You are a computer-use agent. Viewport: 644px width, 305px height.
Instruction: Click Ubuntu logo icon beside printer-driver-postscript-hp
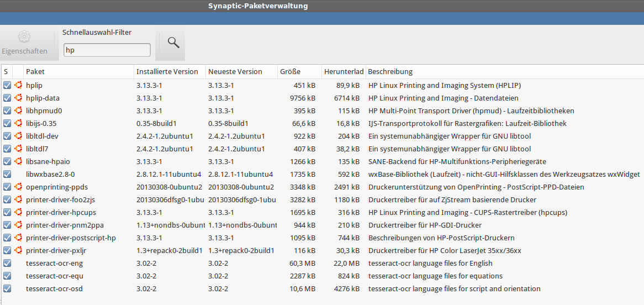18,238
